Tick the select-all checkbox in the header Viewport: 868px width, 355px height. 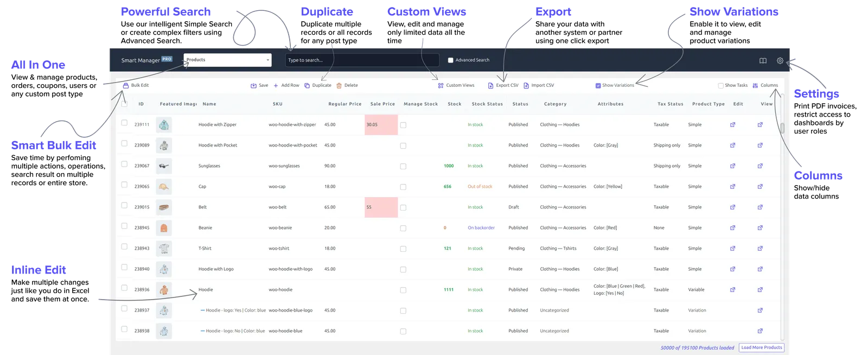point(124,104)
